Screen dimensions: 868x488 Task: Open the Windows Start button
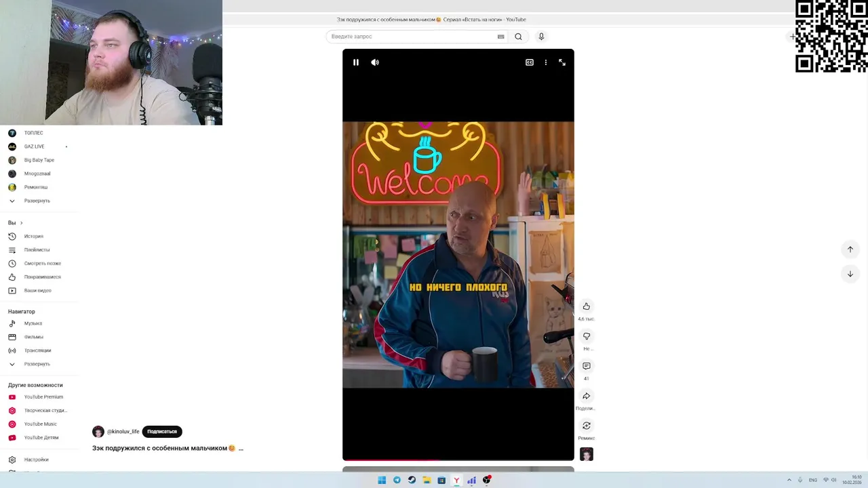(x=382, y=480)
